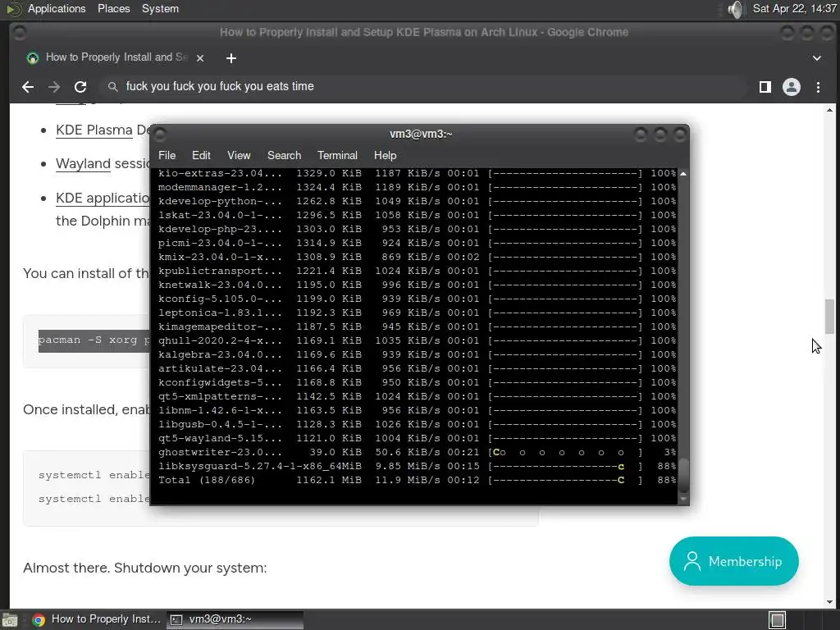The width and height of the screenshot is (840, 630).
Task: Click the workspace switcher square
Action: [x=778, y=620]
